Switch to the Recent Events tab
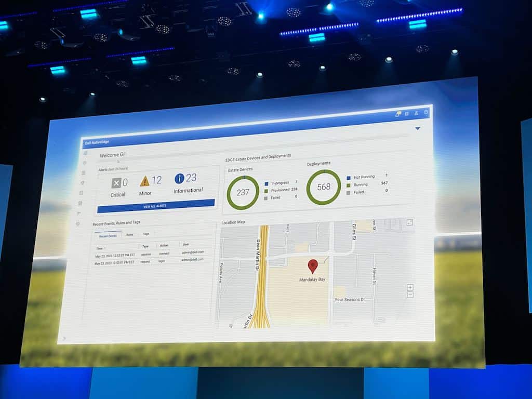 click(108, 236)
